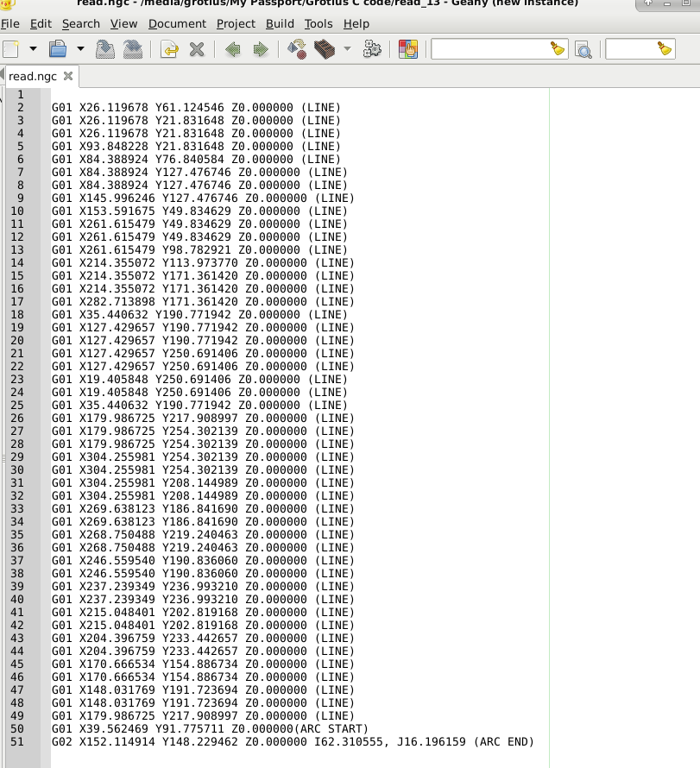The height and width of the screenshot is (768, 700).
Task: Expand the build options dropdown arrow
Action: (x=347, y=49)
